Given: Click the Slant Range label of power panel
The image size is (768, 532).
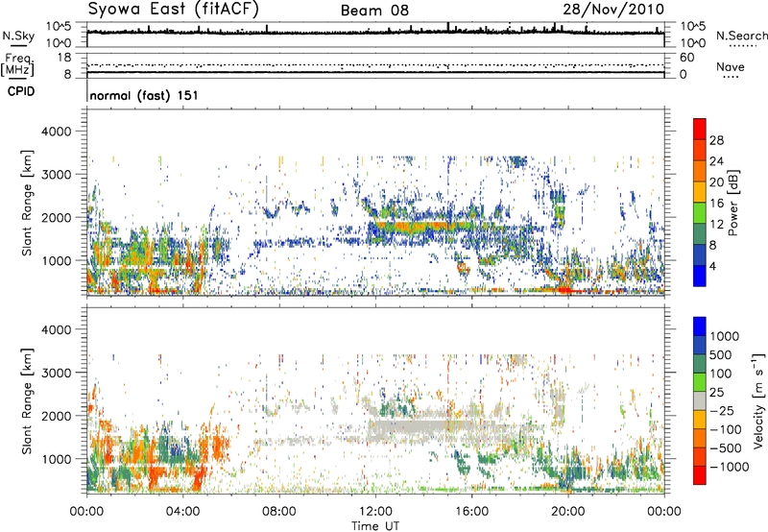Looking at the screenshot, I should [x=27, y=204].
